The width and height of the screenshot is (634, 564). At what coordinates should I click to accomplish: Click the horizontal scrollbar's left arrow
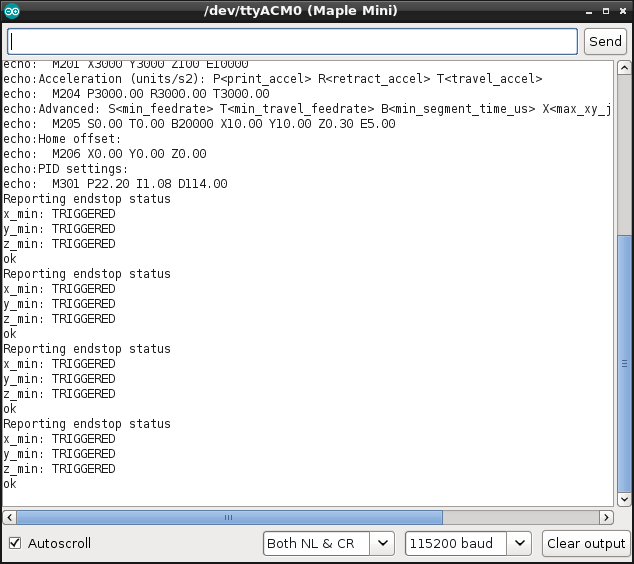pos(9,518)
